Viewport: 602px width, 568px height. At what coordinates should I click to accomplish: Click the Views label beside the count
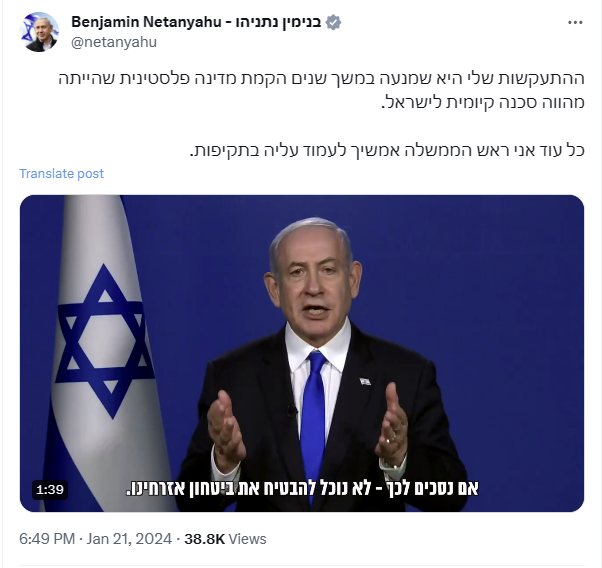[x=247, y=539]
